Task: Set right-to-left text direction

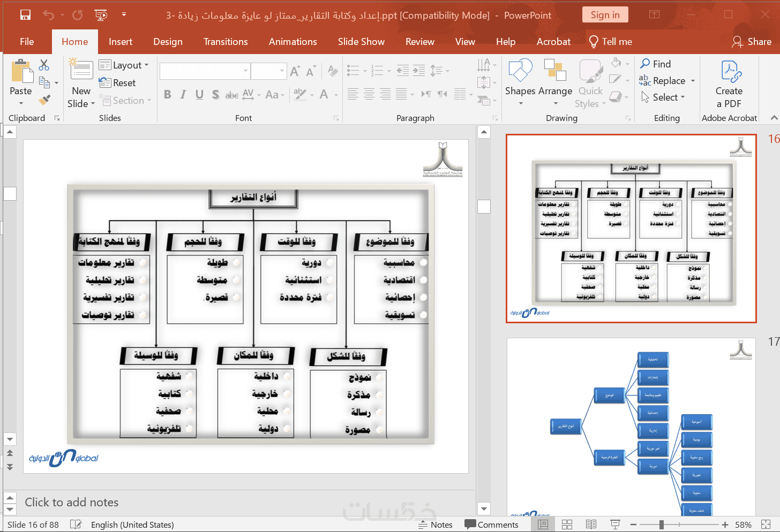Action: 442,94
